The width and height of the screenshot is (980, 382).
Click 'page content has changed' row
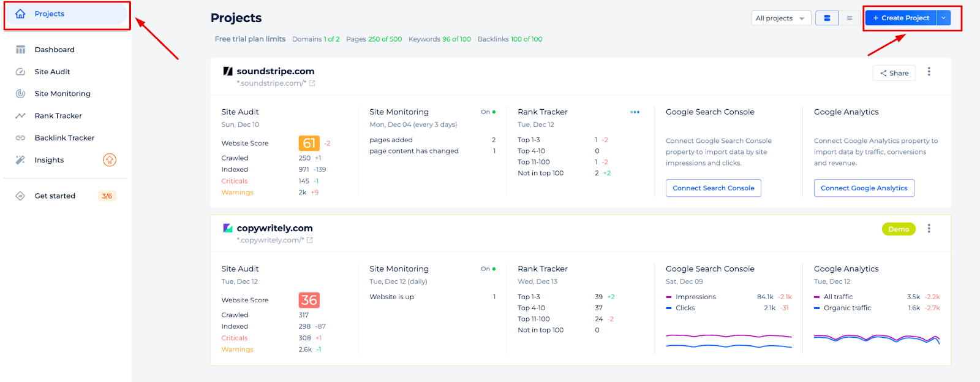pyautogui.click(x=432, y=151)
